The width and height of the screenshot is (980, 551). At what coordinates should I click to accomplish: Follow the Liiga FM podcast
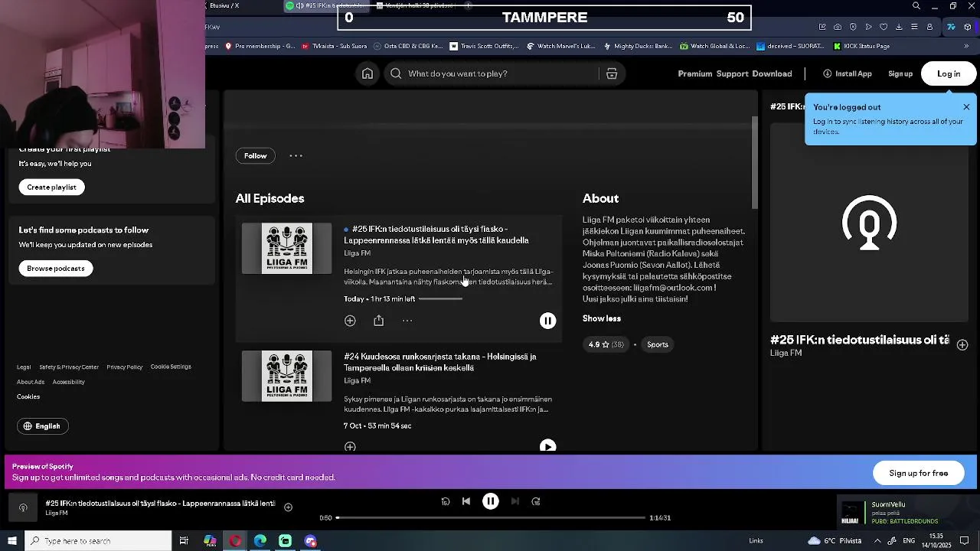point(256,155)
